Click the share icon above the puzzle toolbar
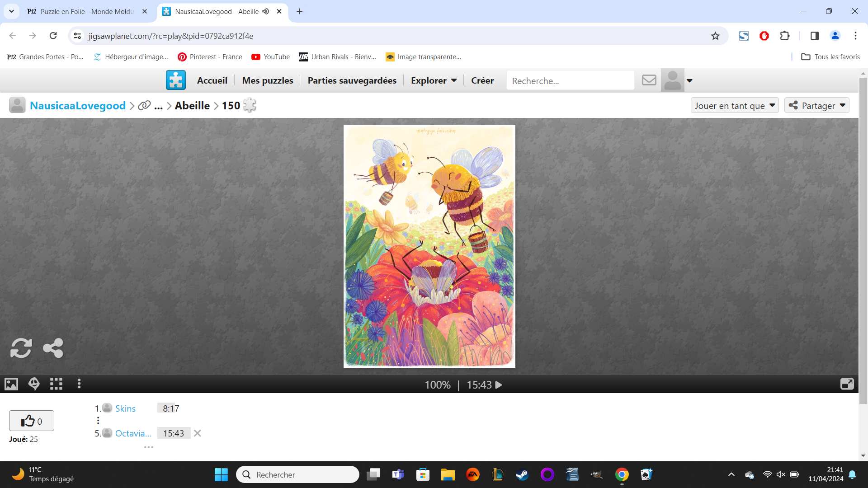 (53, 348)
